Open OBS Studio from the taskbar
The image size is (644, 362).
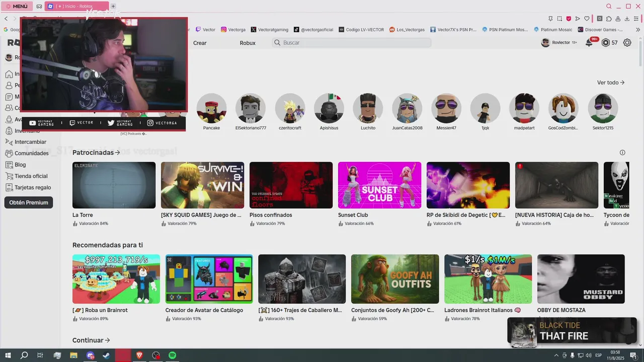click(x=156, y=355)
